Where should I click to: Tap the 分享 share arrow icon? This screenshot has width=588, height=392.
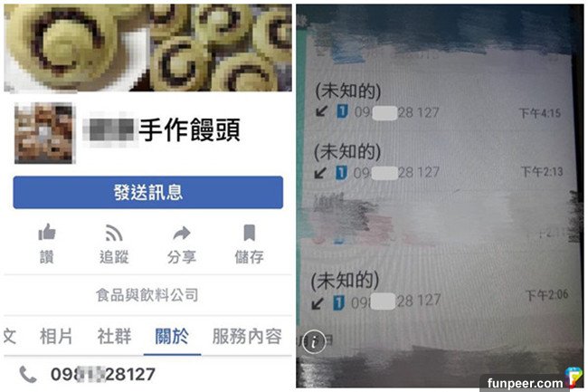tap(182, 233)
